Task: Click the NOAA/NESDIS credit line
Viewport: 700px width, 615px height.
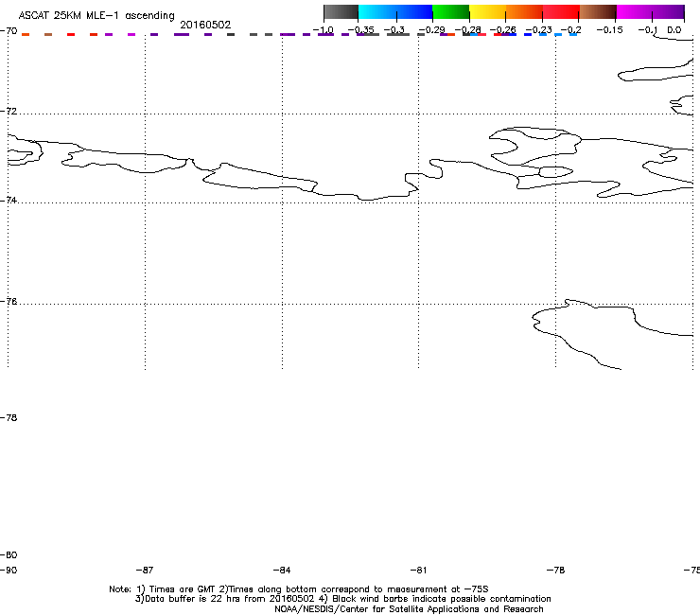Action: [x=409, y=609]
